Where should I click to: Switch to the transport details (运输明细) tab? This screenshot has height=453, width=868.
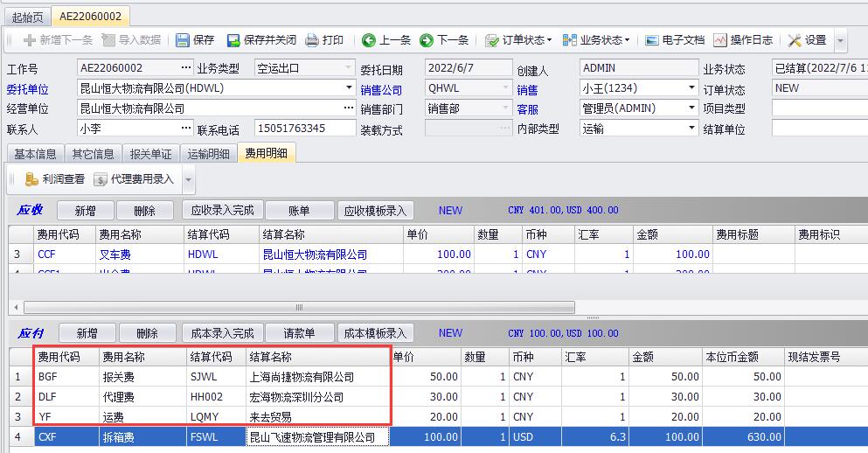click(208, 154)
